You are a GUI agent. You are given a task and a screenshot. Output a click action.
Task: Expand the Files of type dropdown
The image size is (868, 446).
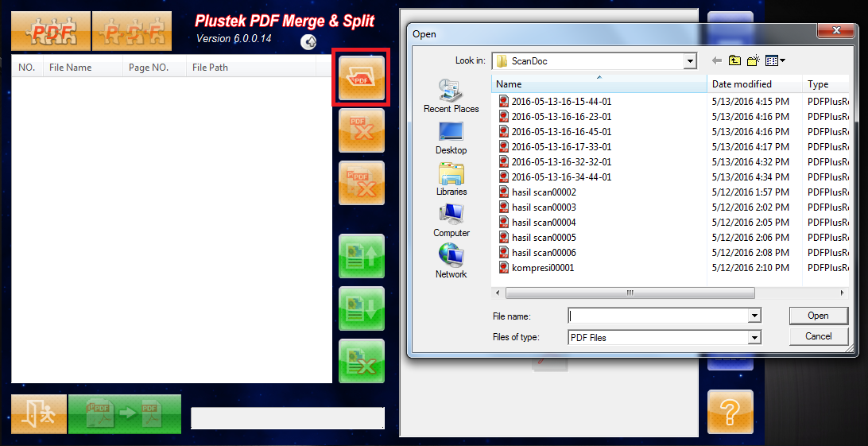point(754,337)
